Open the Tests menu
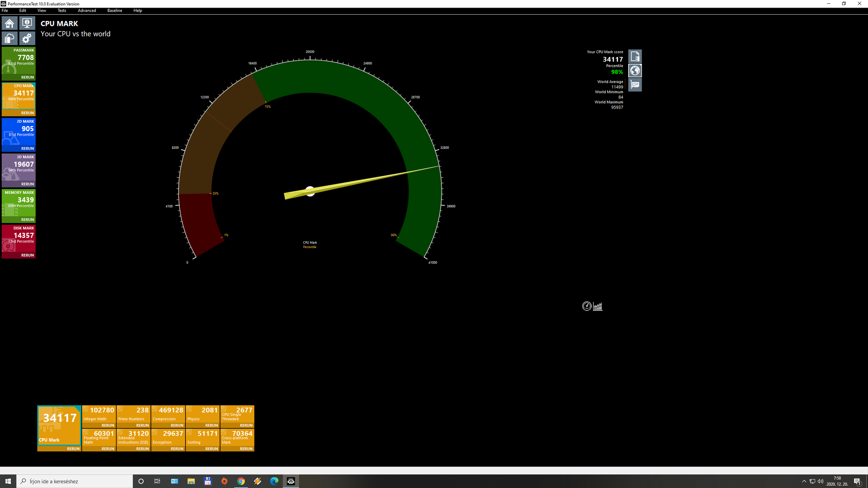868x488 pixels. [62, 10]
